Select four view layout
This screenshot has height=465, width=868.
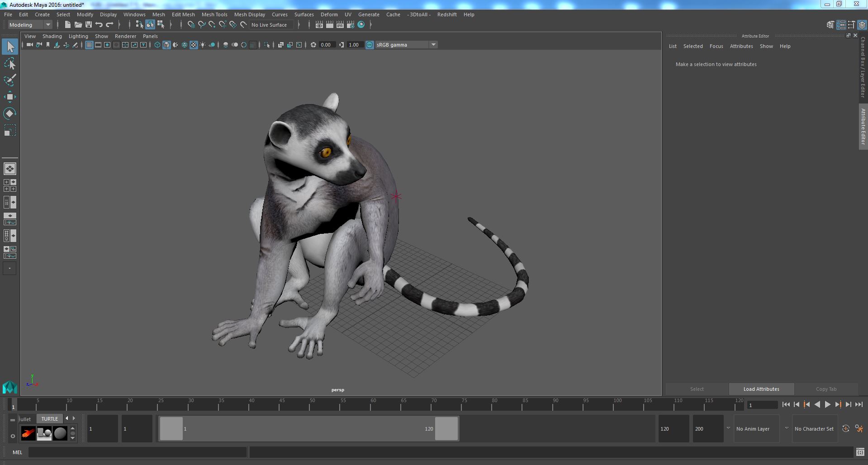(x=10, y=185)
